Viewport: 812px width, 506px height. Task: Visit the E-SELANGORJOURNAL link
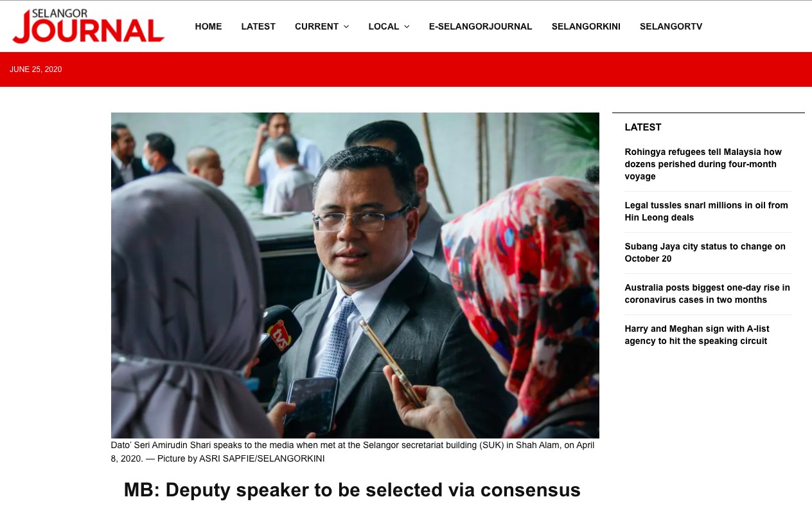point(481,26)
